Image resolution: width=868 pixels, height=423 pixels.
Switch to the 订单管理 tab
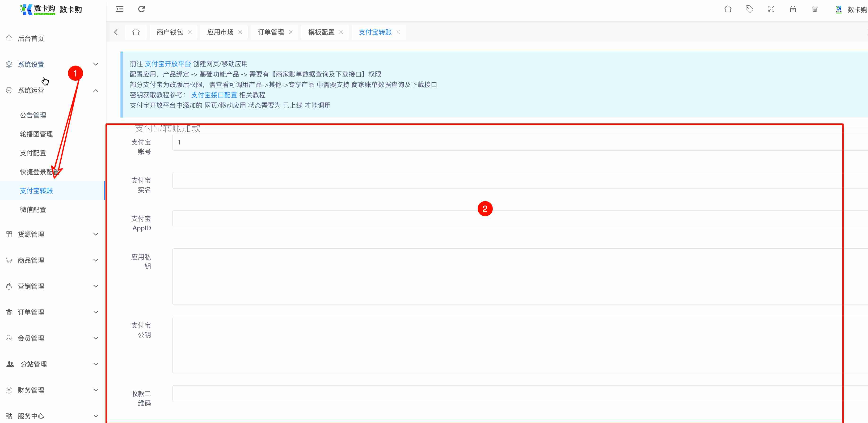coord(271,32)
